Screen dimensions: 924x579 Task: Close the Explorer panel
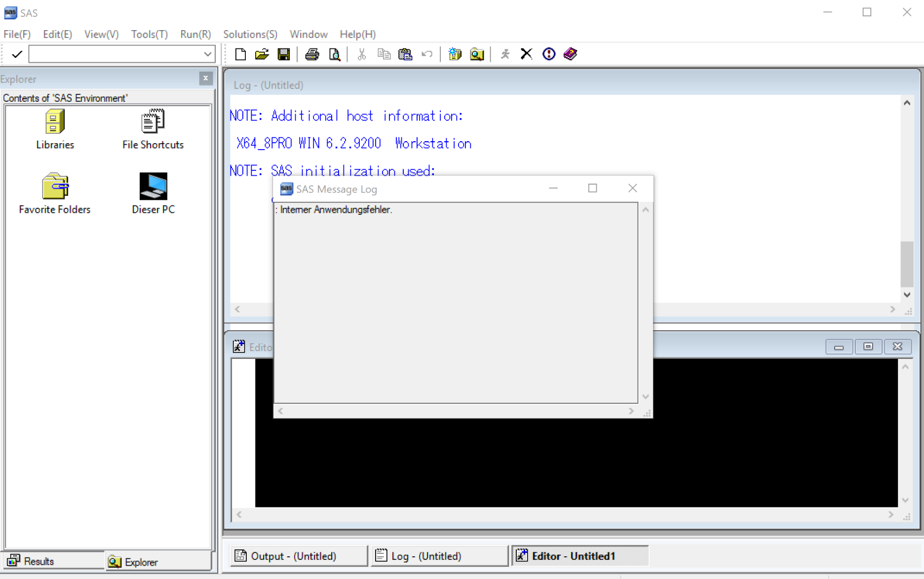pyautogui.click(x=206, y=78)
